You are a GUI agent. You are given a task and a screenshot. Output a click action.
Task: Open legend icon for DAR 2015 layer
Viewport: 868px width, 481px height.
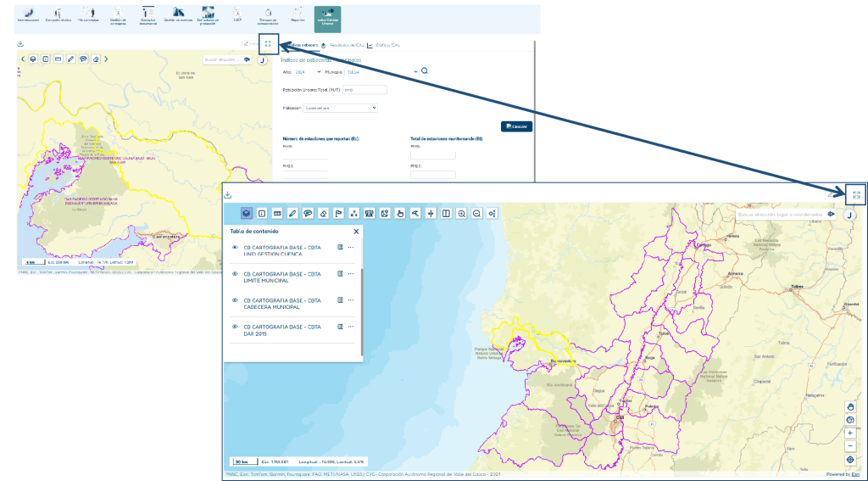coord(341,327)
